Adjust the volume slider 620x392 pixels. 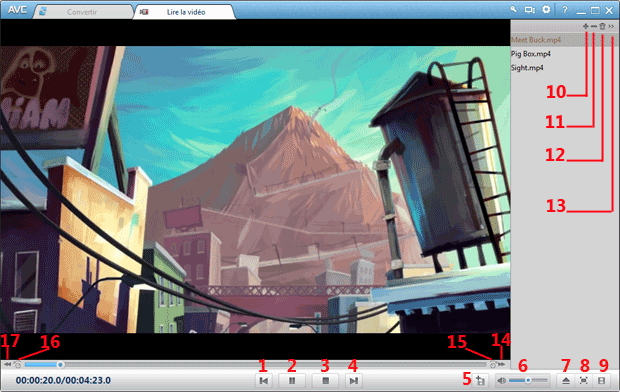tap(528, 381)
